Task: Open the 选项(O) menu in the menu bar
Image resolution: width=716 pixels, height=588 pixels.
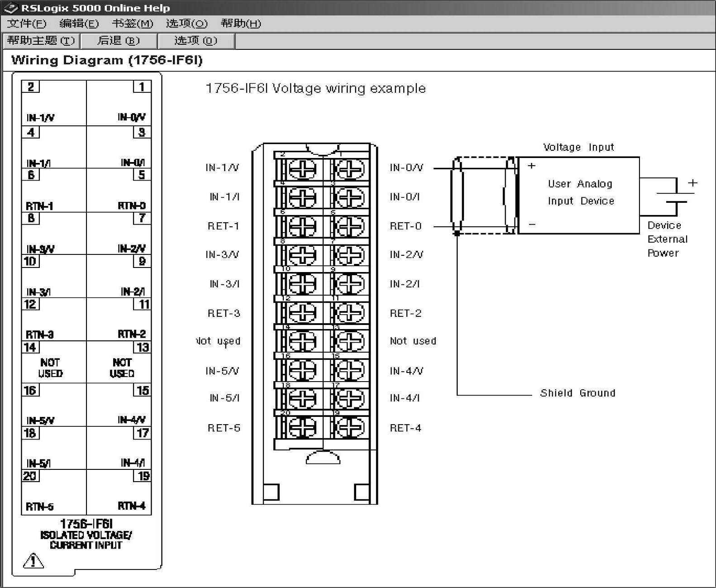Action: [x=186, y=24]
